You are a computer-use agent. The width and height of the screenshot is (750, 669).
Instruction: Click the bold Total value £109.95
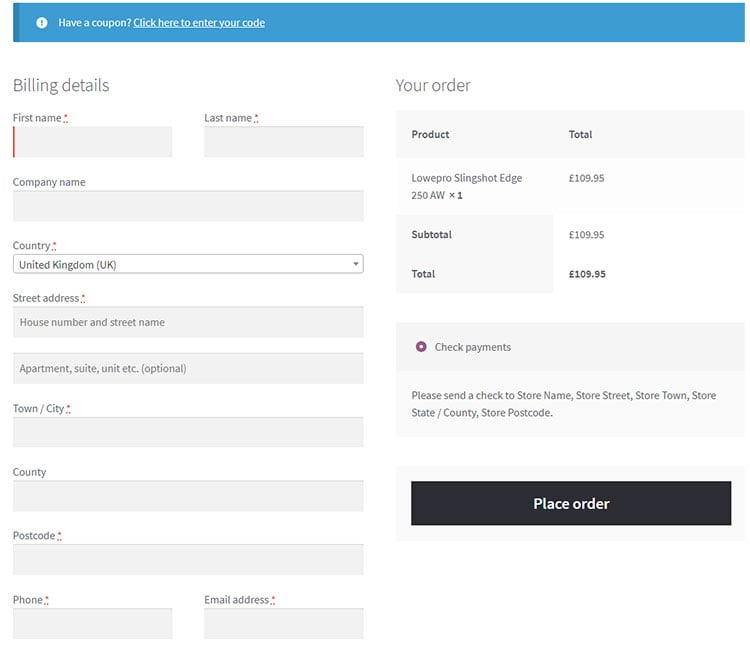point(587,274)
